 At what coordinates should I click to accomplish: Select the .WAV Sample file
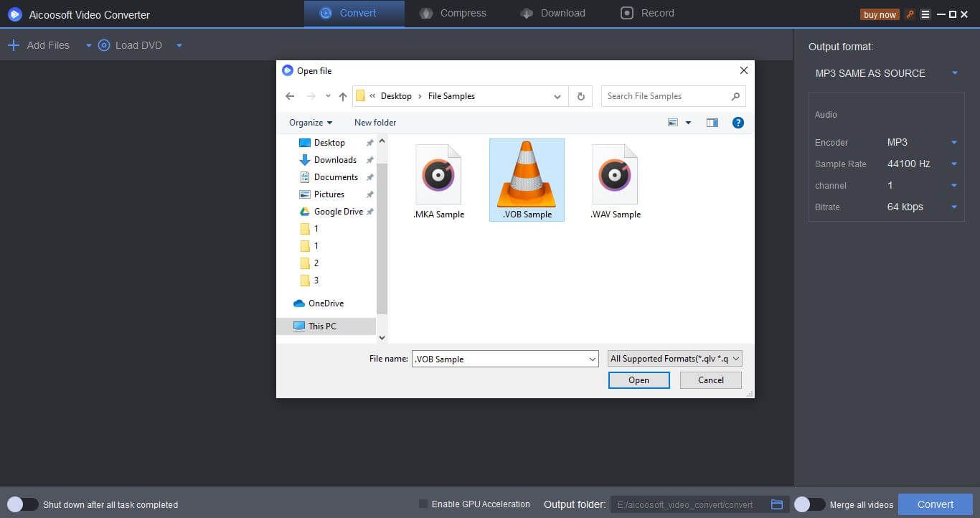click(615, 181)
